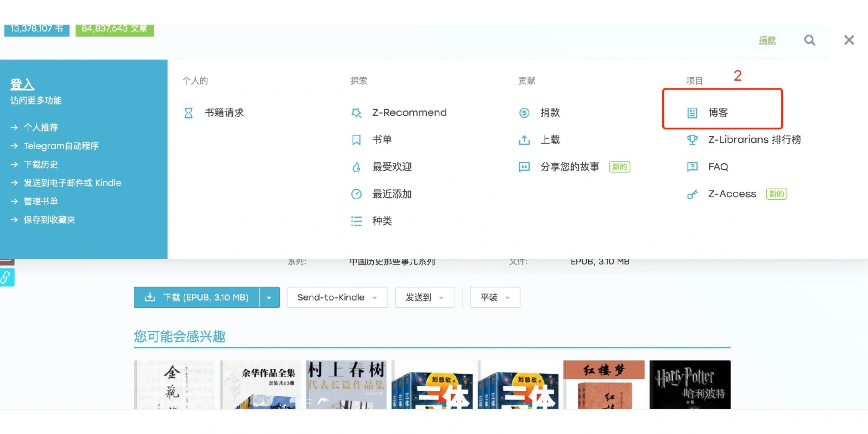Open 保存到收藏夹 in the sidebar
Viewport: 868px width, 434px height.
click(49, 220)
